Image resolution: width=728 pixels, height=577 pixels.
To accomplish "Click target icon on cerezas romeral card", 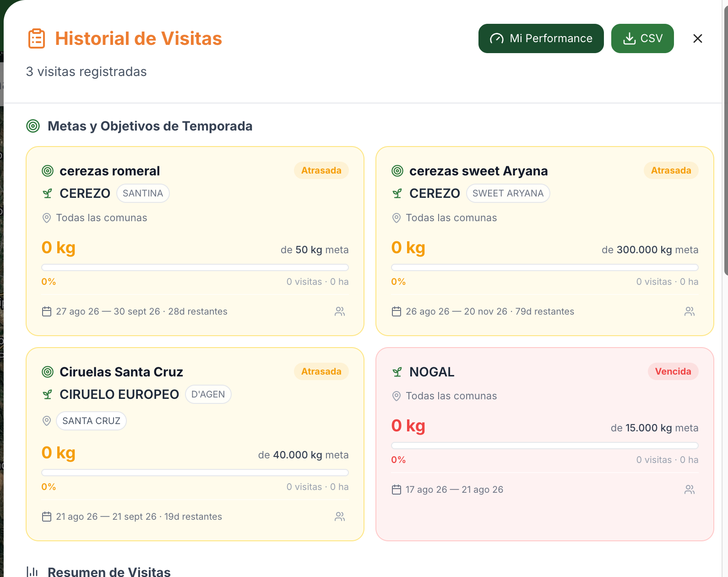I will pos(48,171).
